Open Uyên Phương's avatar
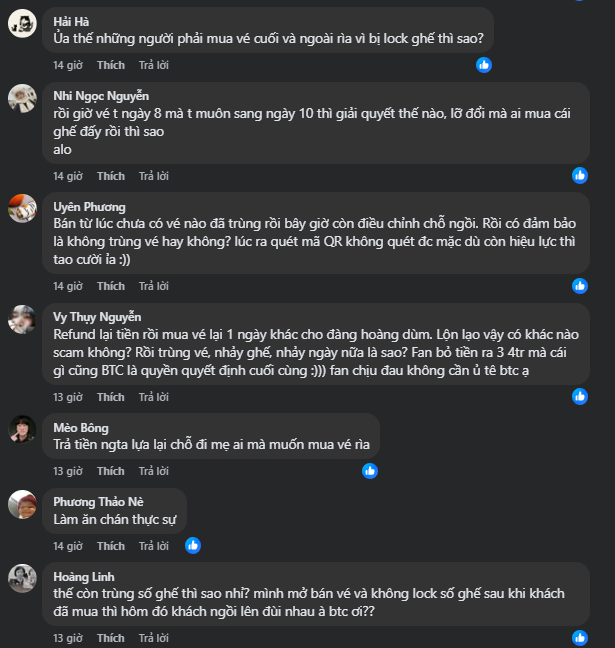The height and width of the screenshot is (648, 615). [x=23, y=209]
